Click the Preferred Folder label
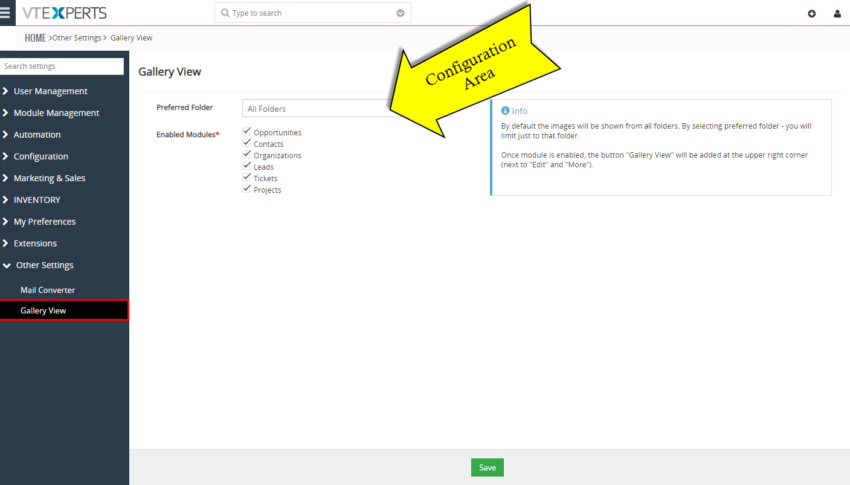 (184, 107)
